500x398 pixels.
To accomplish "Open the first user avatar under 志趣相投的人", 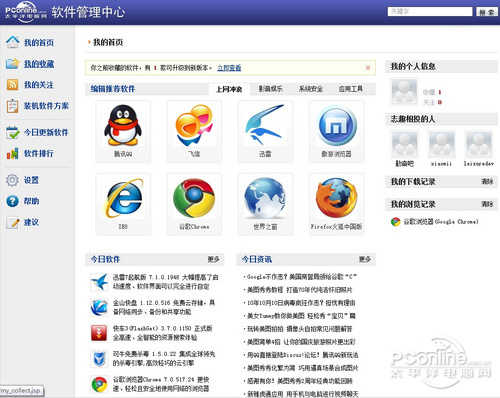I will [404, 144].
